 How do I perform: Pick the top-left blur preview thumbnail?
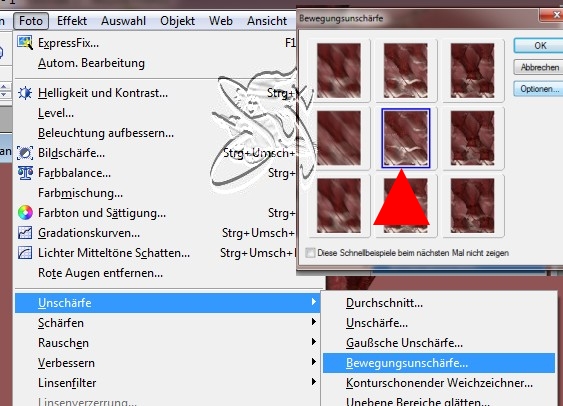pos(339,70)
